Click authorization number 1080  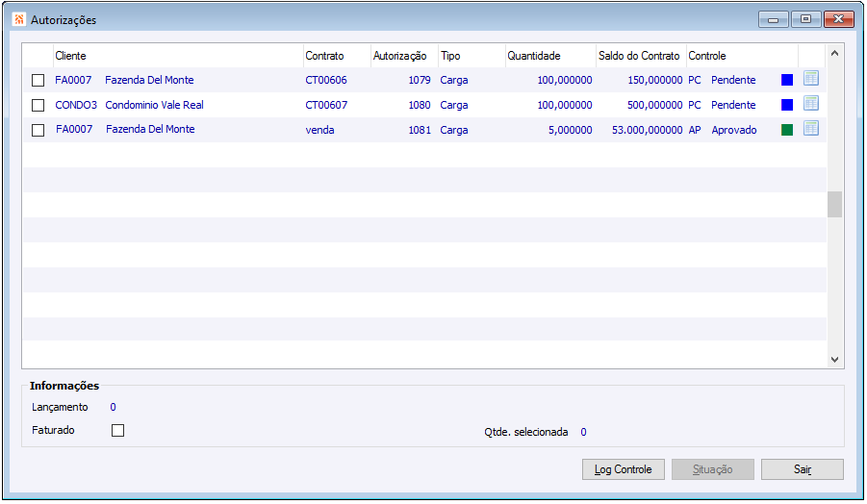click(420, 105)
